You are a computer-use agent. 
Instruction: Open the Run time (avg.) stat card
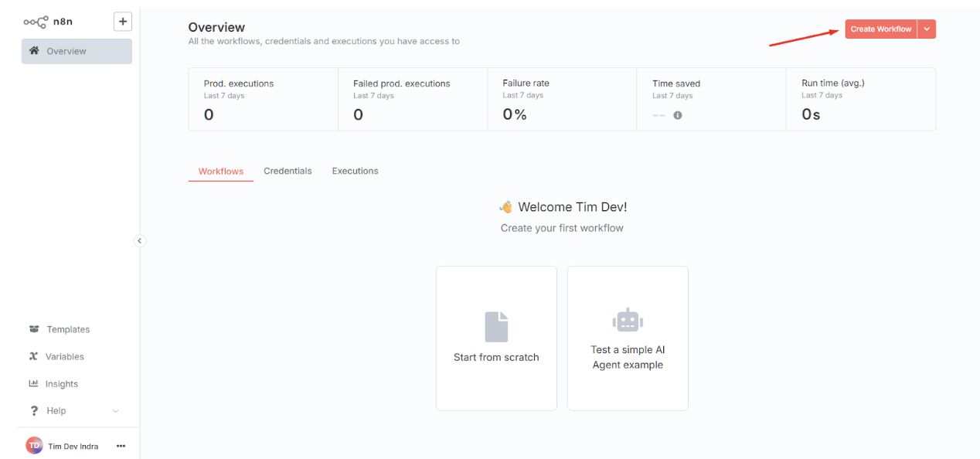pyautogui.click(x=861, y=99)
